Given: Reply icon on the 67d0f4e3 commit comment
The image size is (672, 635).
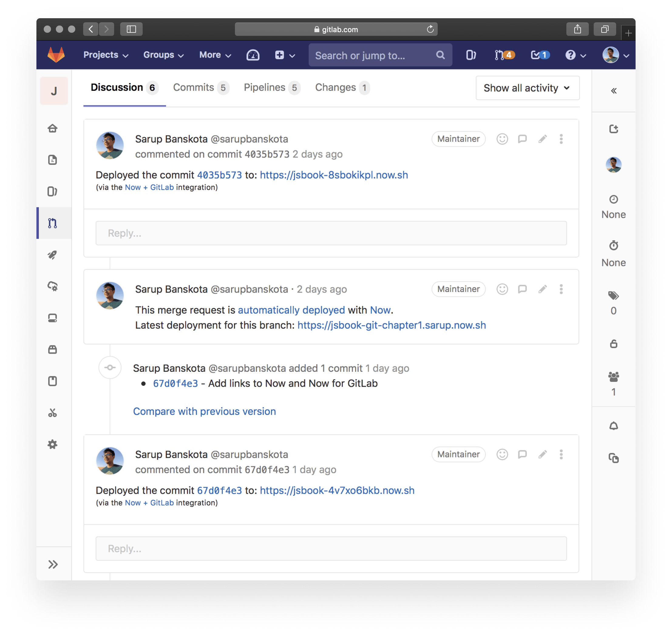Looking at the screenshot, I should [x=522, y=454].
